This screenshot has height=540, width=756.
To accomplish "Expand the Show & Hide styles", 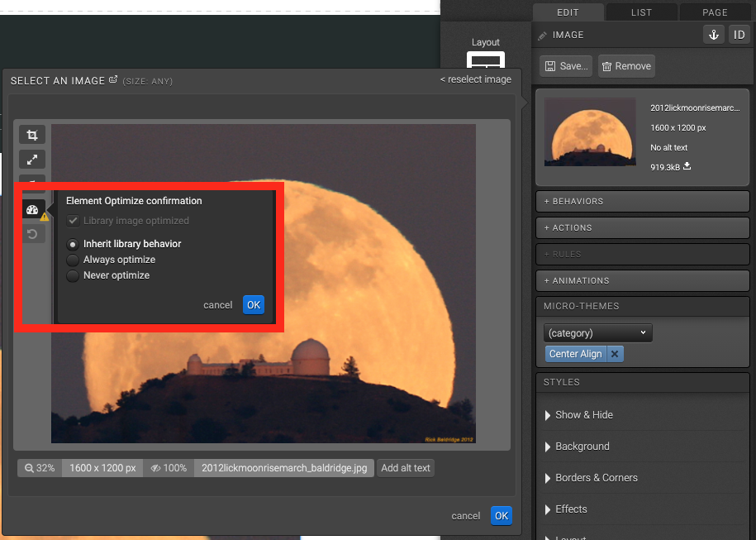I will click(583, 415).
